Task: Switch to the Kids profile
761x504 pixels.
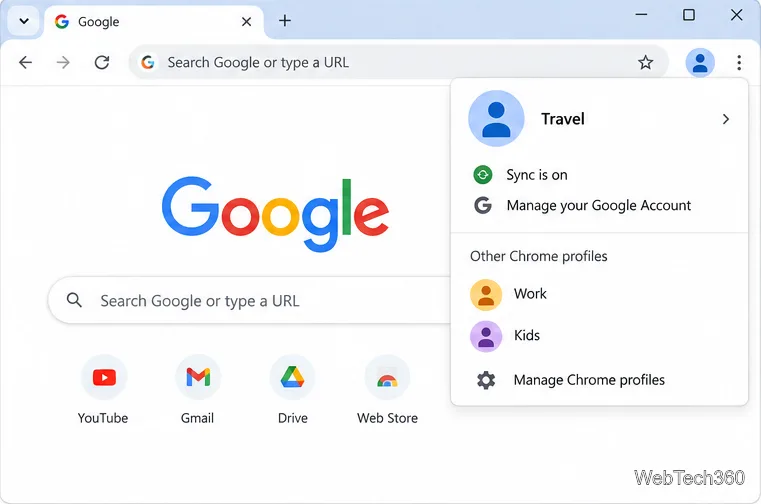Action: point(599,336)
